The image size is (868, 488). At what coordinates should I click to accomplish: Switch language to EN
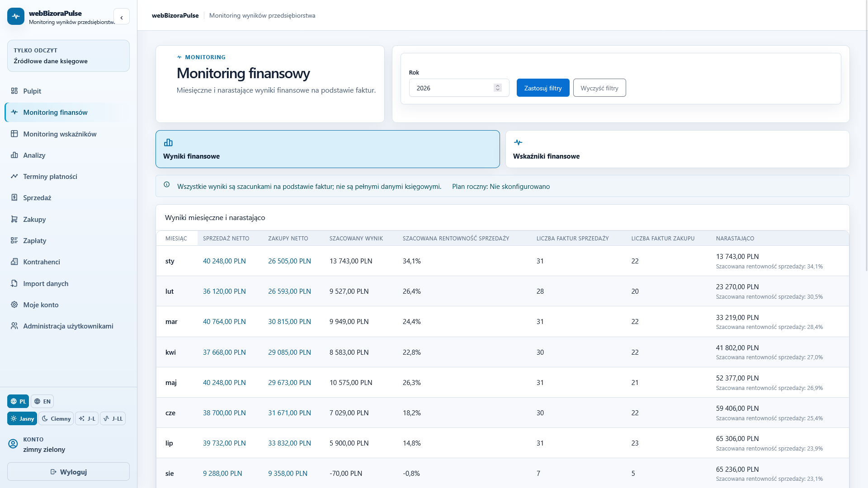pyautogui.click(x=42, y=401)
